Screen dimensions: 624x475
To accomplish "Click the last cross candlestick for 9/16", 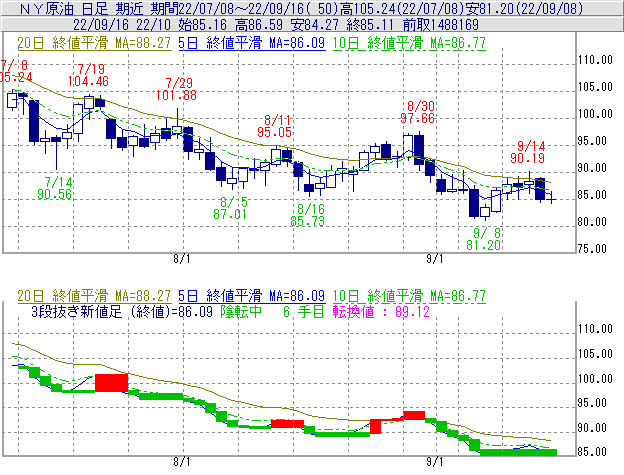I will point(552,198).
